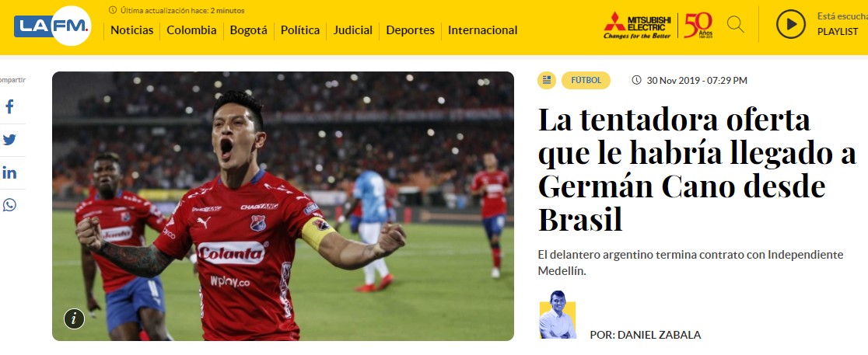
Task: Go to the Internacional section
Action: 483,30
